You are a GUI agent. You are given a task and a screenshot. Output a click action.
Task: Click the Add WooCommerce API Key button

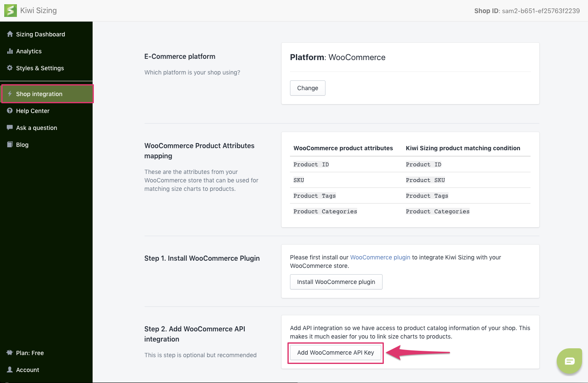coord(336,353)
